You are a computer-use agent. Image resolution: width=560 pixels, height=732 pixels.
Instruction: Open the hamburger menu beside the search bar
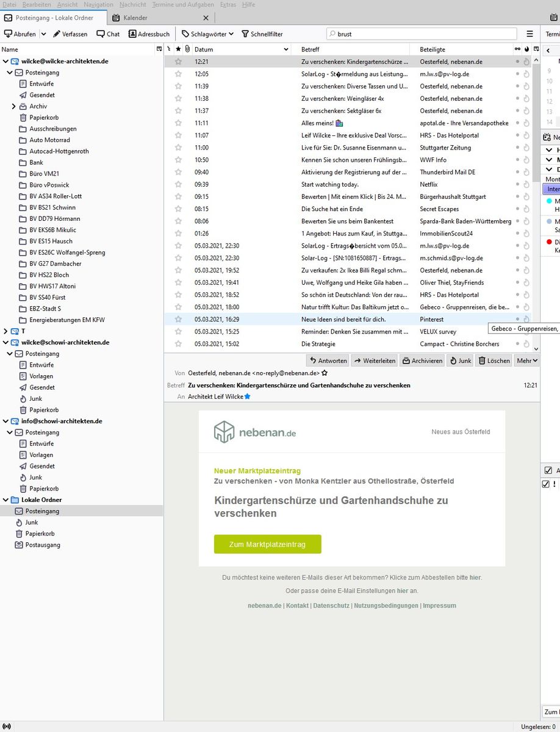tap(529, 34)
